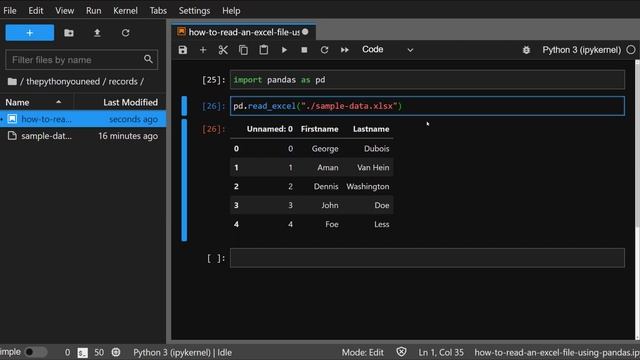Screen dimensions: 640x360
Task: Click the notebook trust shield icon
Action: 402,352
